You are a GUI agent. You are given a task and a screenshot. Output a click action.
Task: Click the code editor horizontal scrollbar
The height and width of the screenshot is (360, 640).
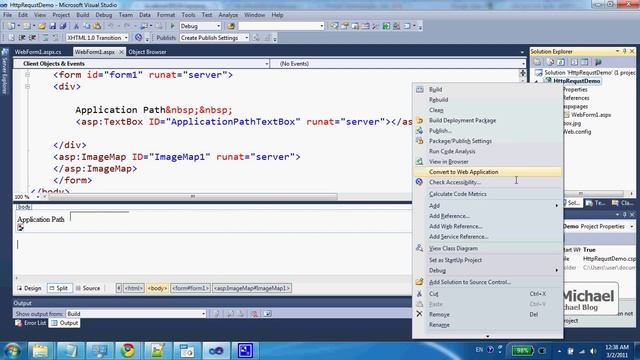click(193, 197)
